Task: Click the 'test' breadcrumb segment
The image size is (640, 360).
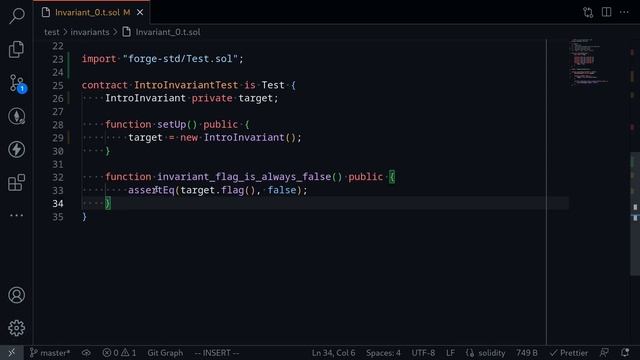Action: tap(51, 32)
